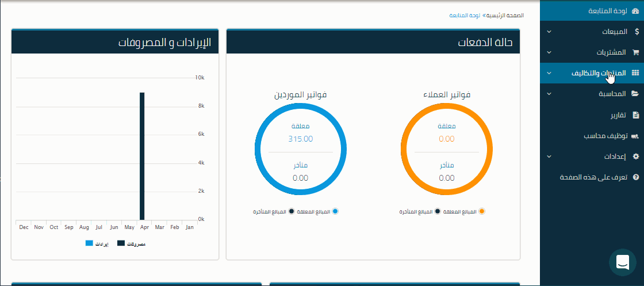The width and height of the screenshot is (644, 286).
Task: Expand the المشتريات submenu chevron
Action: click(x=549, y=52)
